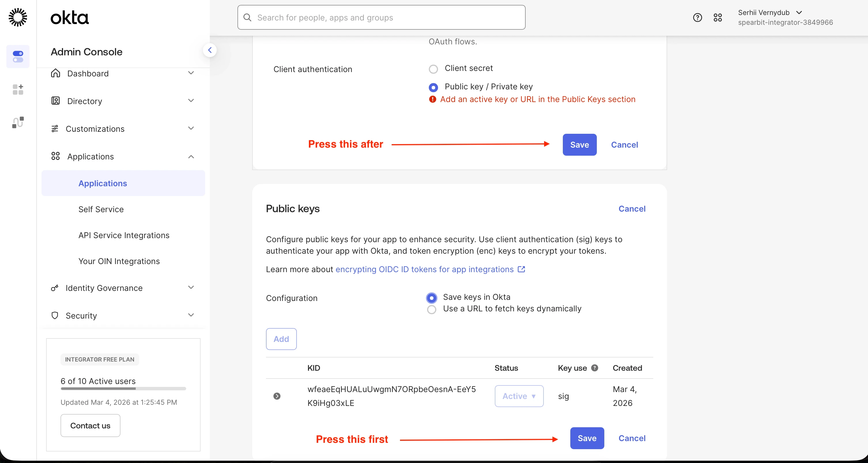Go to API Service Integrations
Viewport: 868px width, 463px height.
[124, 235]
